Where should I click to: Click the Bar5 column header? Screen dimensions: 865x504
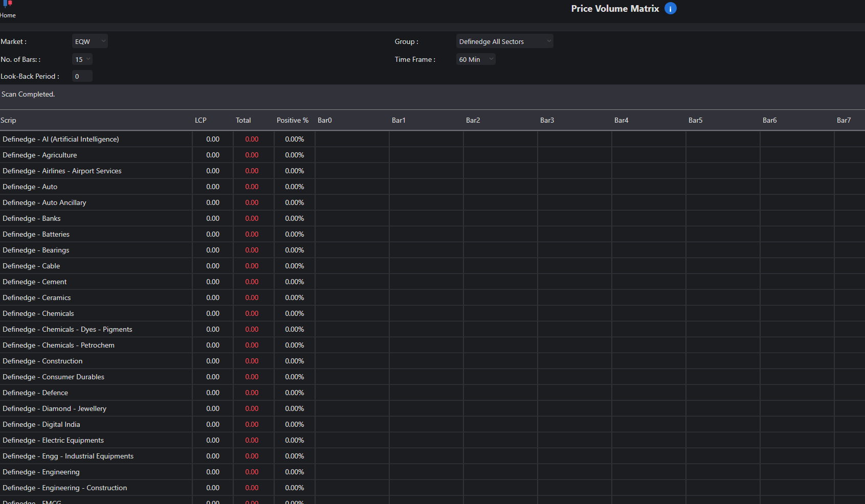696,120
